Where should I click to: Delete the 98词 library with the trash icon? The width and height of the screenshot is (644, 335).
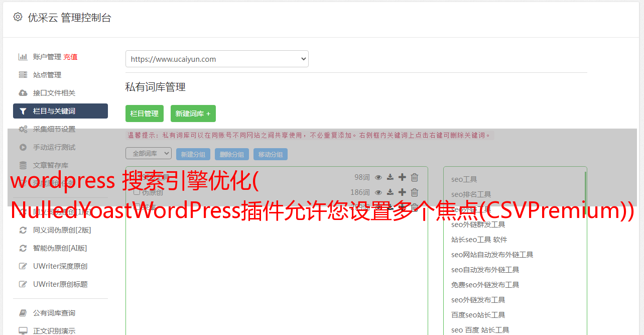[x=415, y=177]
